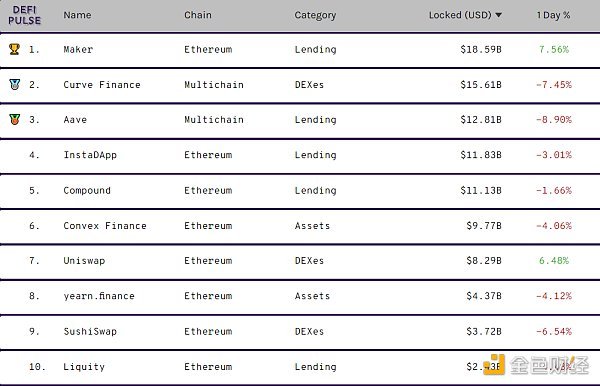Image resolution: width=600 pixels, height=386 pixels.
Task: Sort by the 1 Day % column header
Action: coord(553,15)
